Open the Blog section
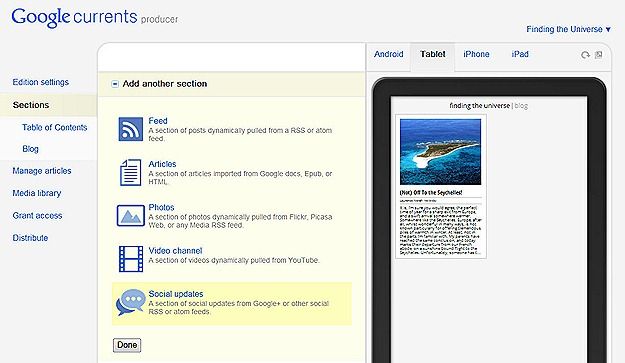Screen dimensions: 625x363 [31, 149]
